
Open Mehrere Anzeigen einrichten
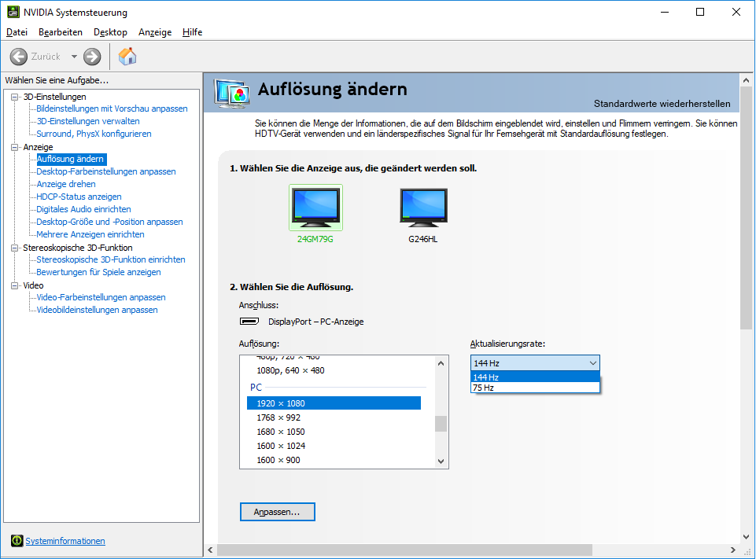pos(90,234)
